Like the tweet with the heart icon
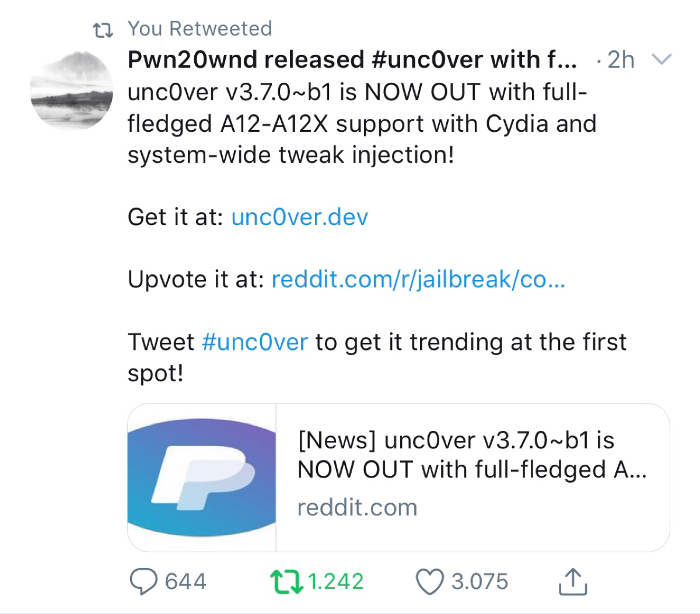 pyautogui.click(x=429, y=581)
